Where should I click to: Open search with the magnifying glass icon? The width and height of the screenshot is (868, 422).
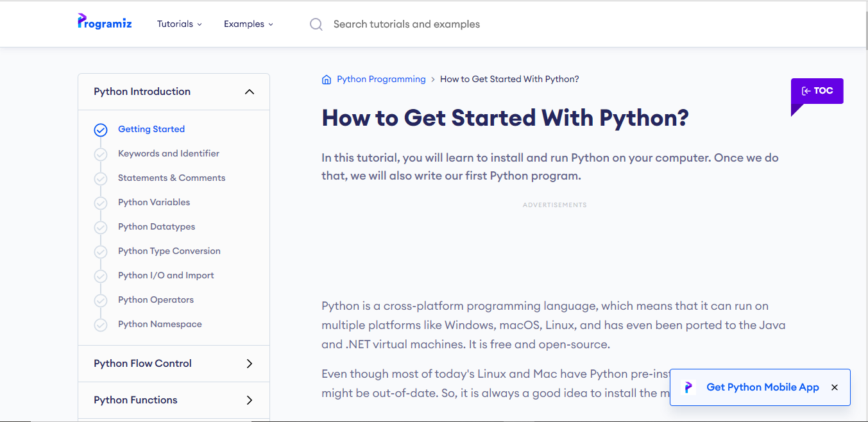click(316, 24)
